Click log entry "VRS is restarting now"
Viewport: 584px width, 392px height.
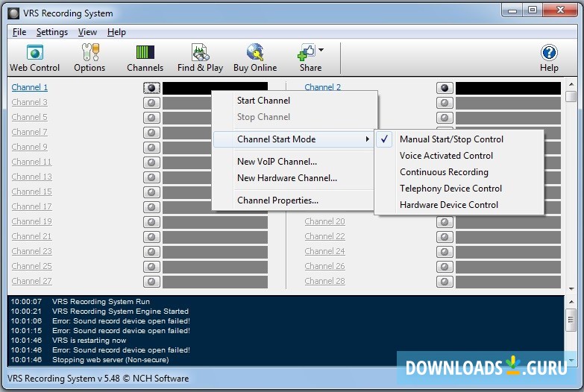(x=89, y=341)
